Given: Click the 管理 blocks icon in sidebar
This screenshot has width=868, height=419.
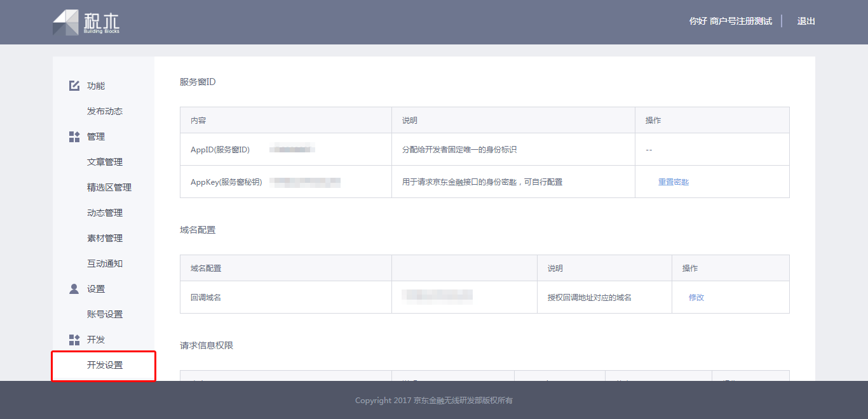Looking at the screenshot, I should 74,136.
